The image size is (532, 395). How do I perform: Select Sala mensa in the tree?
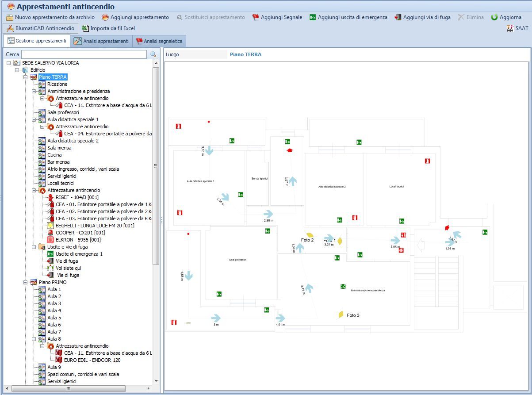coord(59,148)
